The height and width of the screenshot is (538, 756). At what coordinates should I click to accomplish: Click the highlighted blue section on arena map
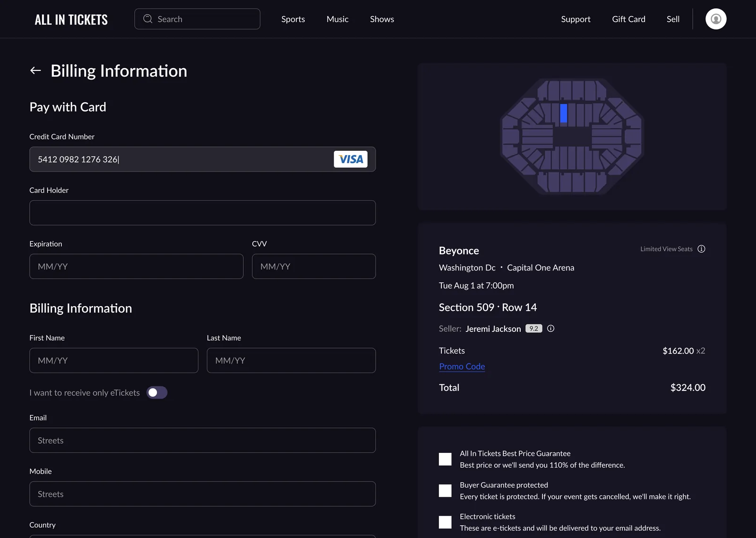click(x=563, y=113)
